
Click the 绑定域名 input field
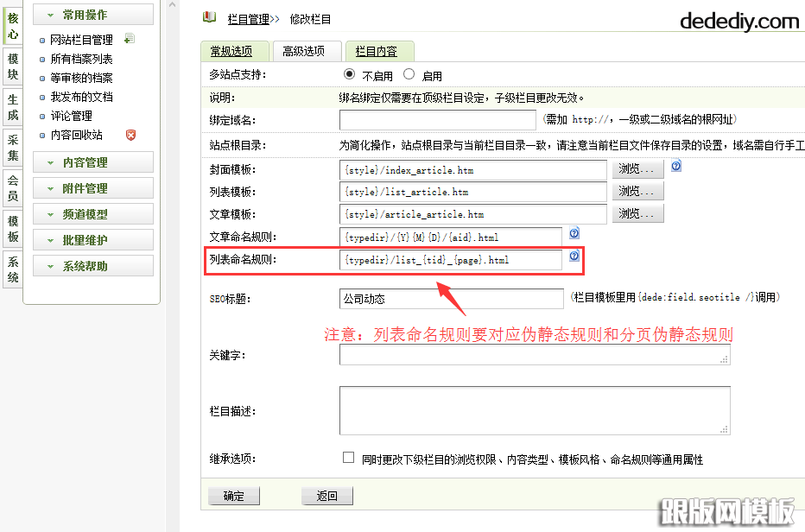click(438, 119)
